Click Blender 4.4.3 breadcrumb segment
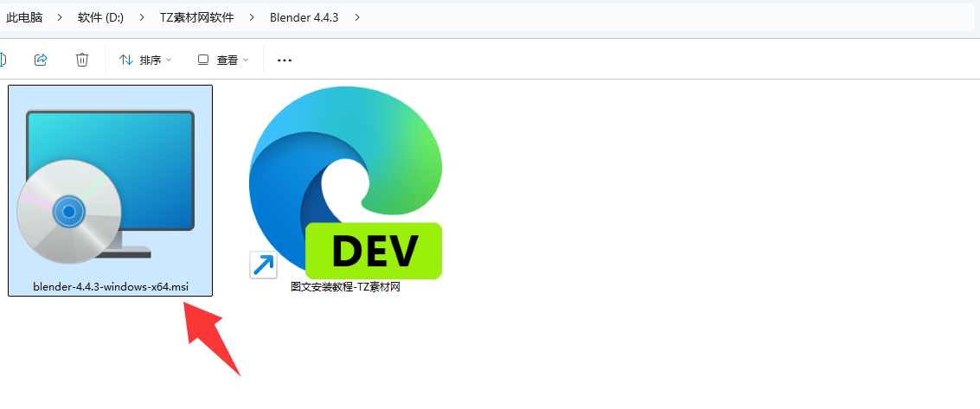Viewport: 980px width, 409px height. pos(304,17)
